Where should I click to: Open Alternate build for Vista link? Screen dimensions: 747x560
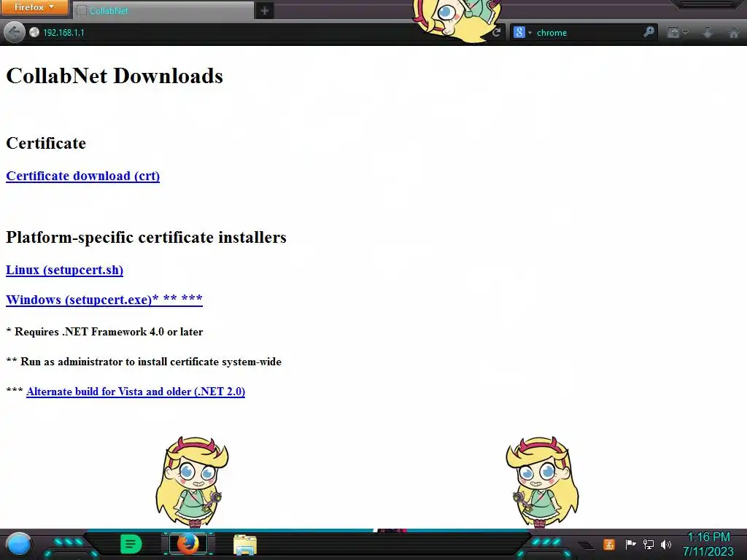tap(136, 392)
